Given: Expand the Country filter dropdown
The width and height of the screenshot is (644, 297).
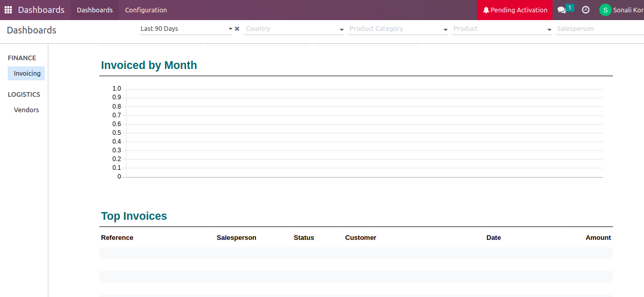Looking at the screenshot, I should 341,30.
